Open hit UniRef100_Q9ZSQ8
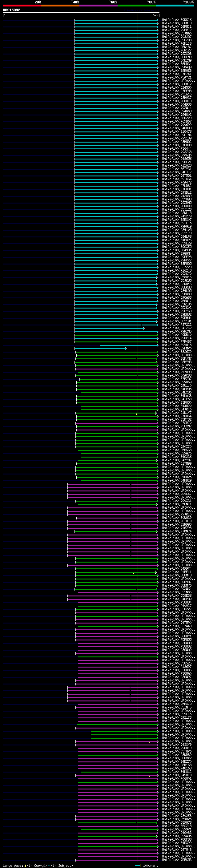This screenshot has height=868, width=197. (x=177, y=54)
